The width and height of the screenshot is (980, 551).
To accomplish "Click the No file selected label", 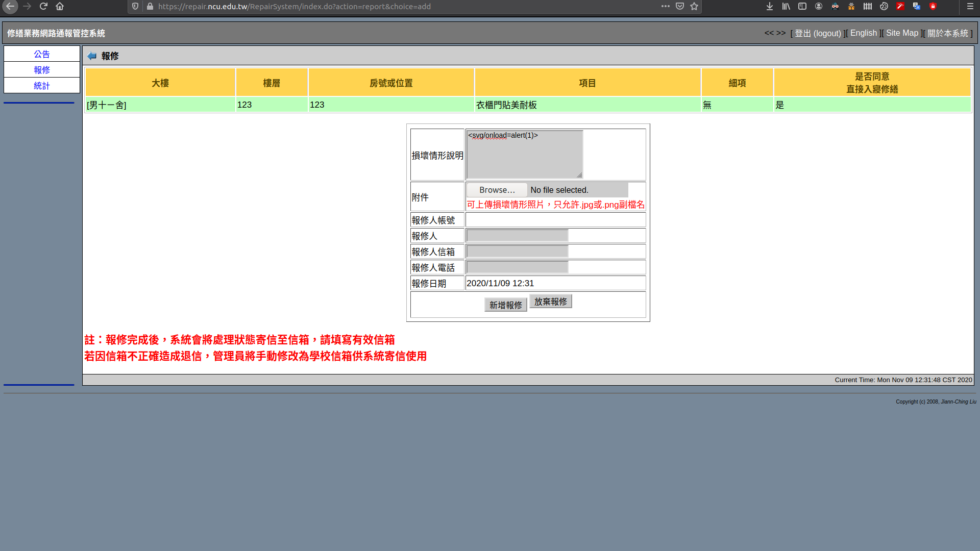I will (559, 190).
